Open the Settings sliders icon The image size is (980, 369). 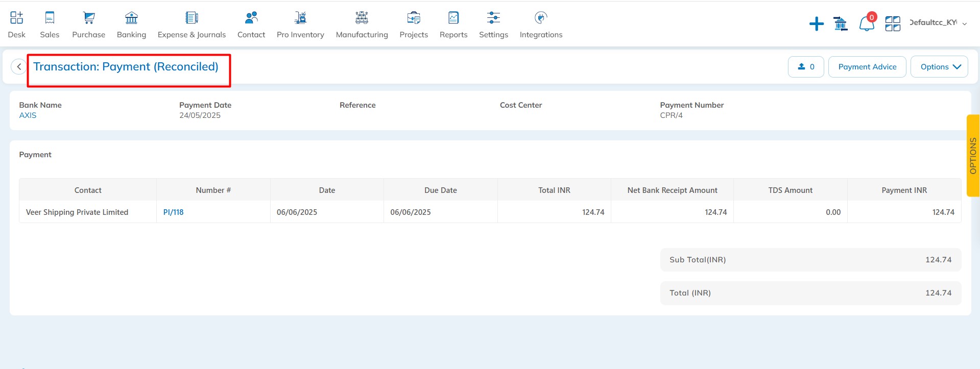[493, 18]
